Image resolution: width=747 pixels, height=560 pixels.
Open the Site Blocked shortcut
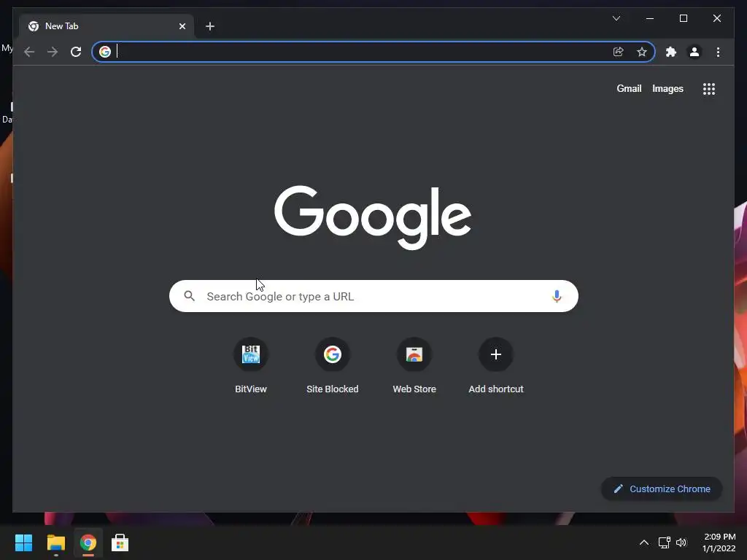[x=332, y=366]
